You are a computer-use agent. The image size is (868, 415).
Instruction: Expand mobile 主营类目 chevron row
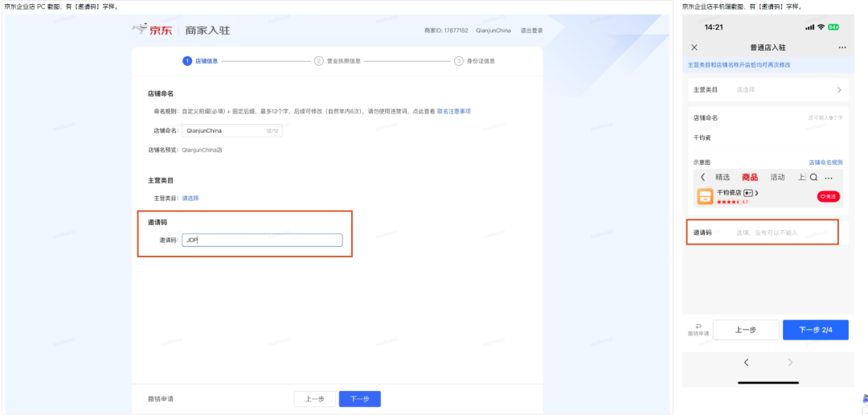(768, 90)
